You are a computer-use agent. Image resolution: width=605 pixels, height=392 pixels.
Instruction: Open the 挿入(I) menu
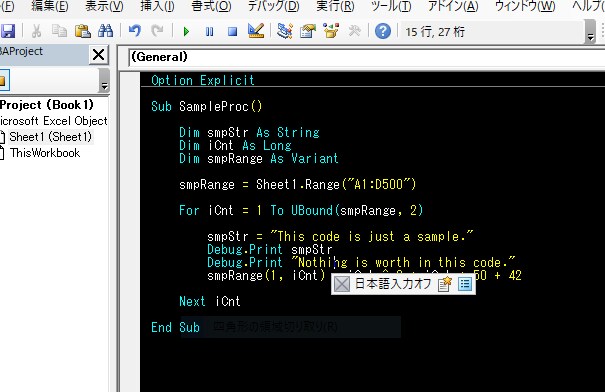click(157, 6)
